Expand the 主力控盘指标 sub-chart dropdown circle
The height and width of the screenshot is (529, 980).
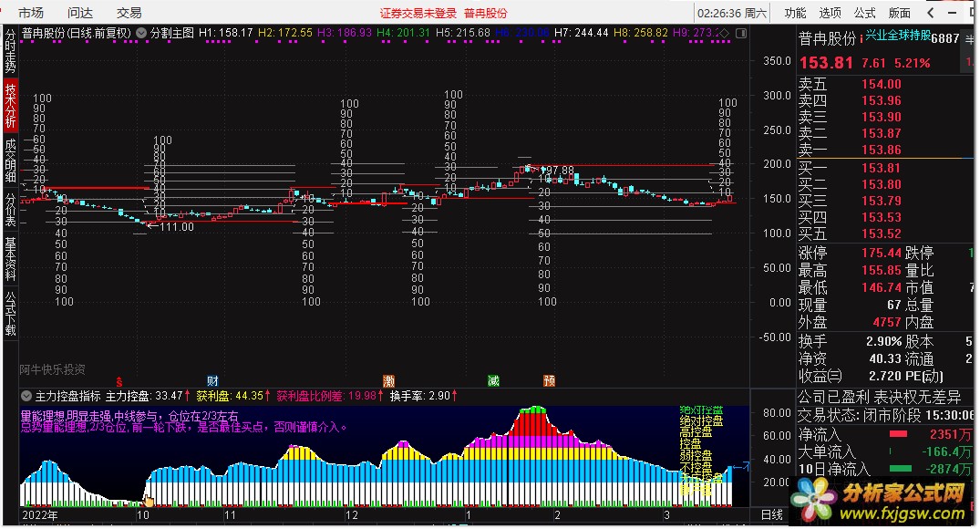[x=26, y=396]
